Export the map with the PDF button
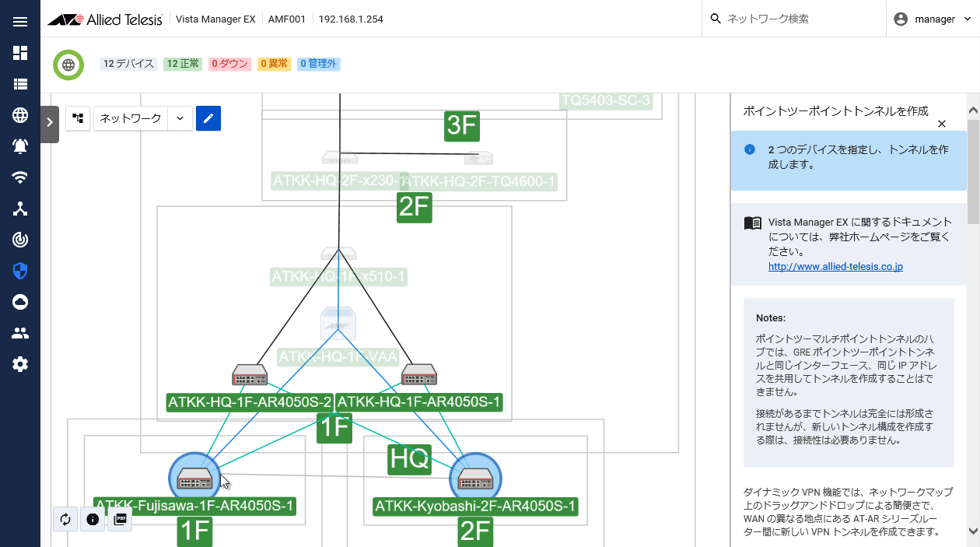 [x=120, y=519]
